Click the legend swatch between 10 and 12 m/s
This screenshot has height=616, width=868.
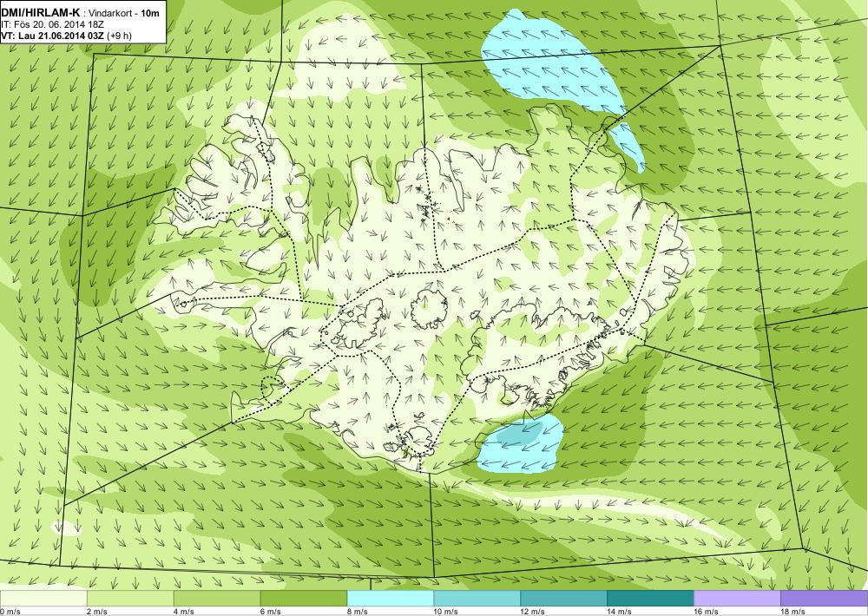477,599
